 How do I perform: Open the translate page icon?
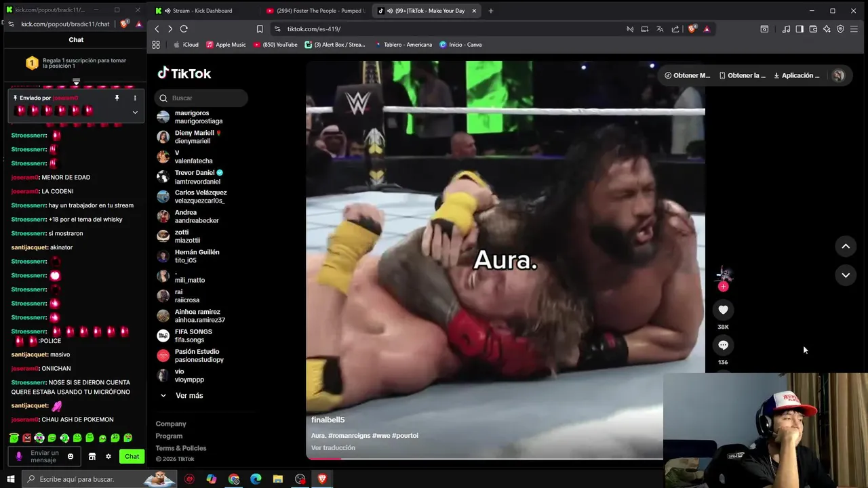(660, 29)
